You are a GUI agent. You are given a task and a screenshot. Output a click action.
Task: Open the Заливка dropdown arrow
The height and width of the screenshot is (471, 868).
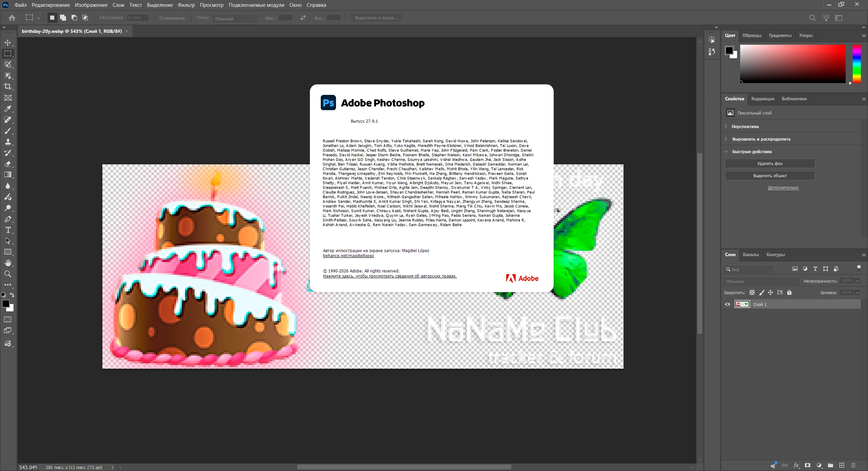point(858,293)
